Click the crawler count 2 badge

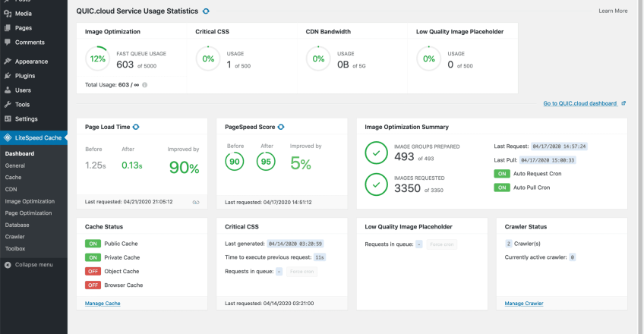click(509, 244)
